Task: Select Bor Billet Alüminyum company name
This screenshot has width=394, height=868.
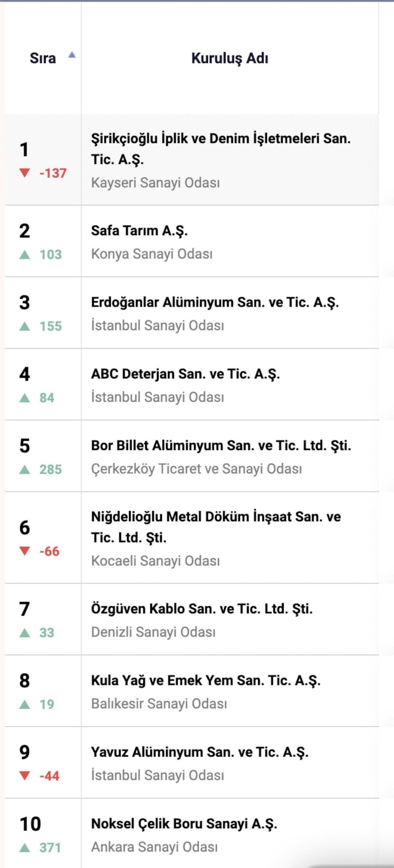Action: [x=221, y=446]
